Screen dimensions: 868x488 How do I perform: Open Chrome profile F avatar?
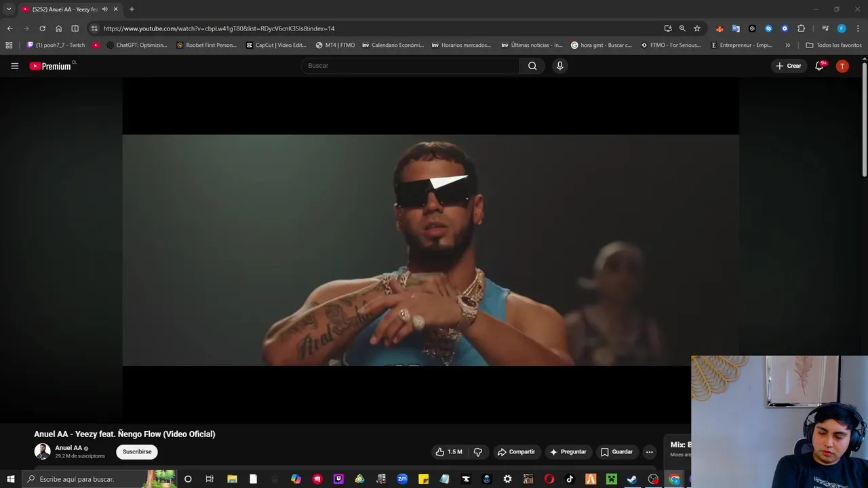coord(842,28)
